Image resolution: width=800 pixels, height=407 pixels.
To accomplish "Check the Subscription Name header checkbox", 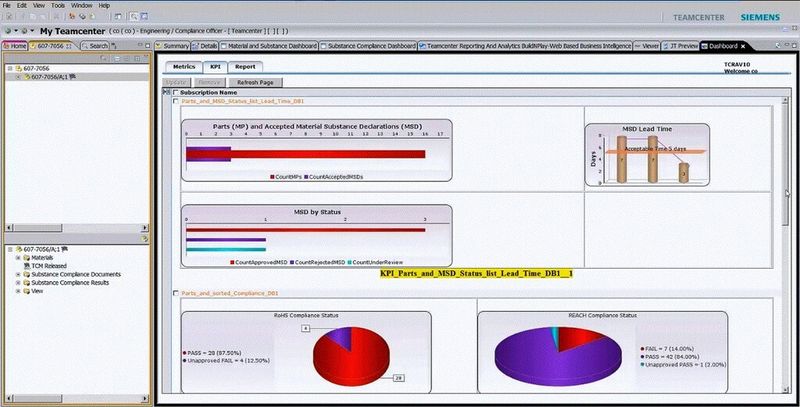I will click(176, 93).
